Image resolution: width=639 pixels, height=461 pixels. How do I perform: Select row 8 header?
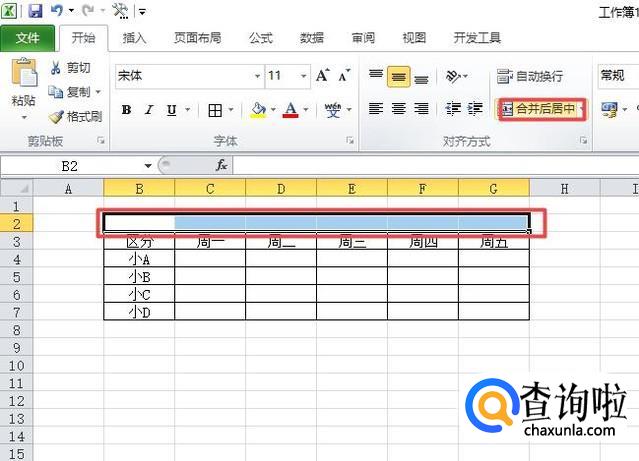tap(16, 330)
